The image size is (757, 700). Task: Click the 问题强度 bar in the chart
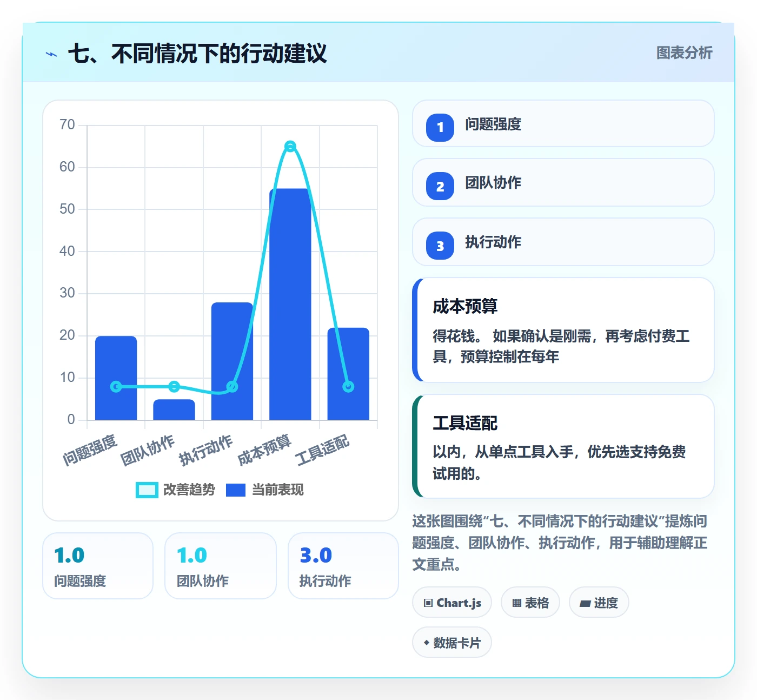click(116, 378)
